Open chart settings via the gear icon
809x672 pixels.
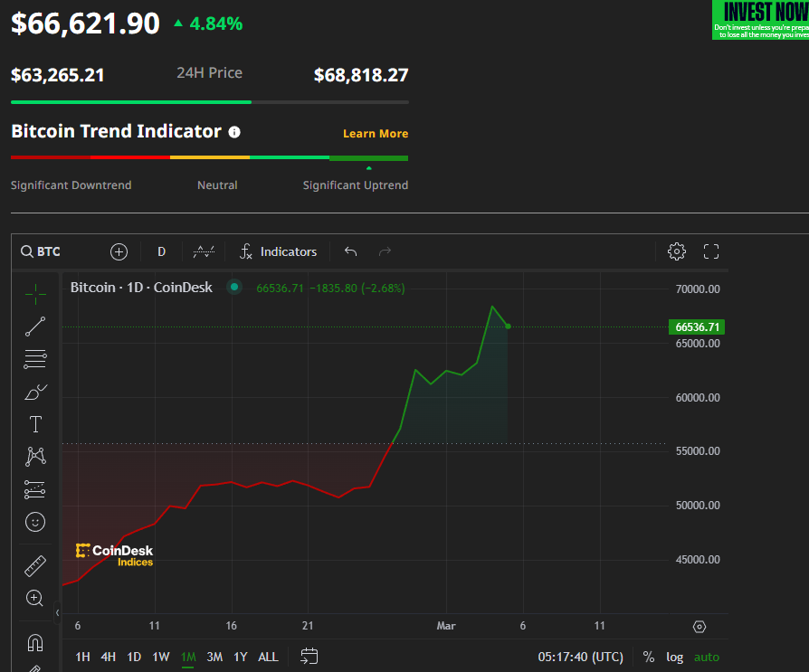tap(676, 251)
